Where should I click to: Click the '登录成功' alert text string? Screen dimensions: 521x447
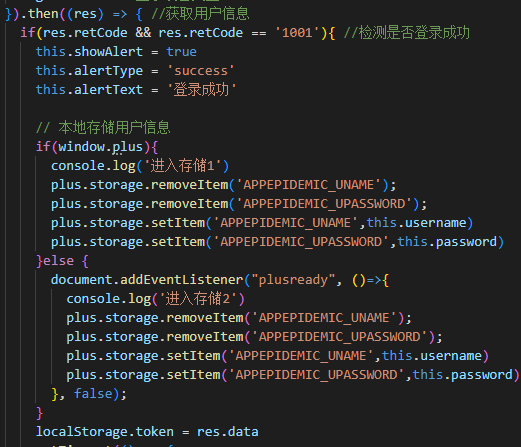[x=201, y=90]
